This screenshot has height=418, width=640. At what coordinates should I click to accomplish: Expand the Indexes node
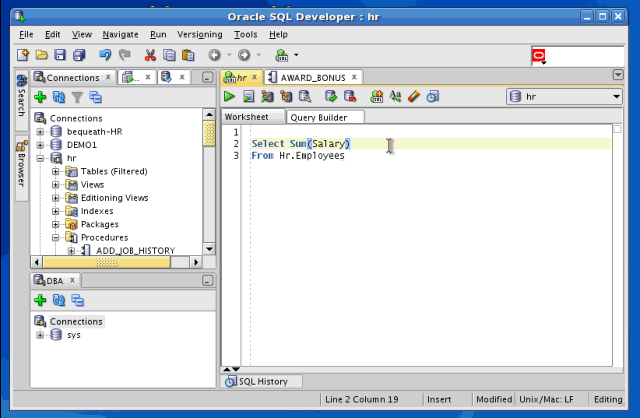tap(56, 211)
